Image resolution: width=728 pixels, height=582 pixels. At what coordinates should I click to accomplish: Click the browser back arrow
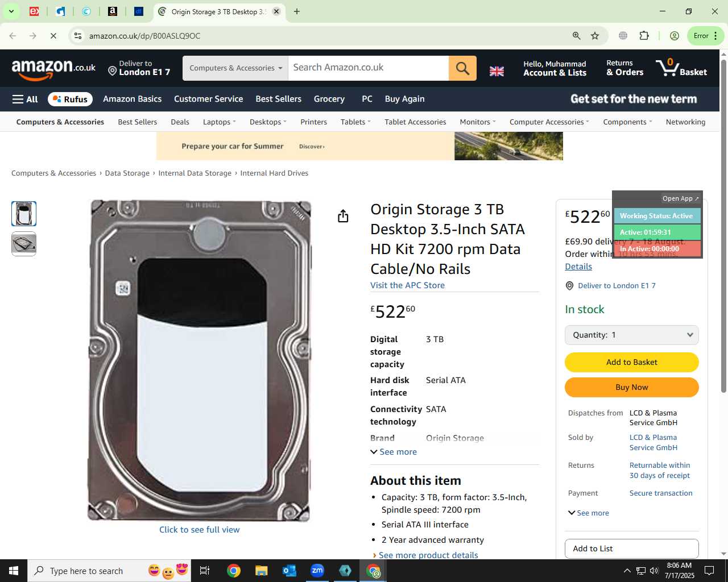13,36
